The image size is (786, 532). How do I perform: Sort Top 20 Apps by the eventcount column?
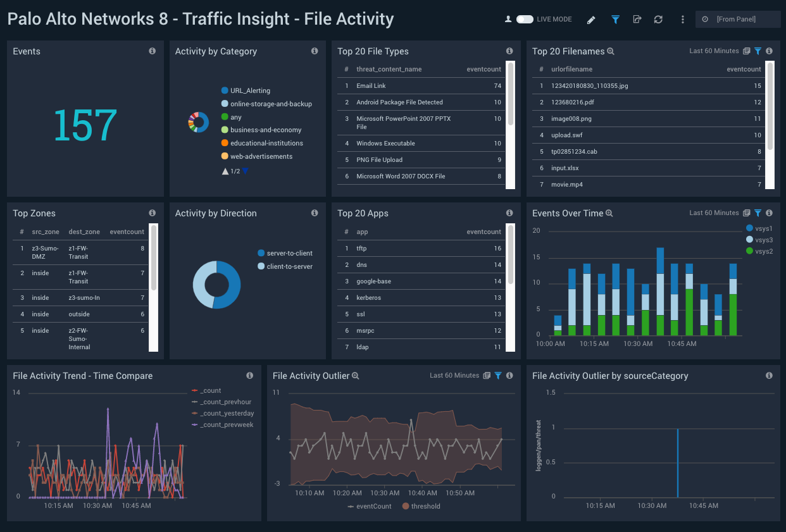(483, 232)
